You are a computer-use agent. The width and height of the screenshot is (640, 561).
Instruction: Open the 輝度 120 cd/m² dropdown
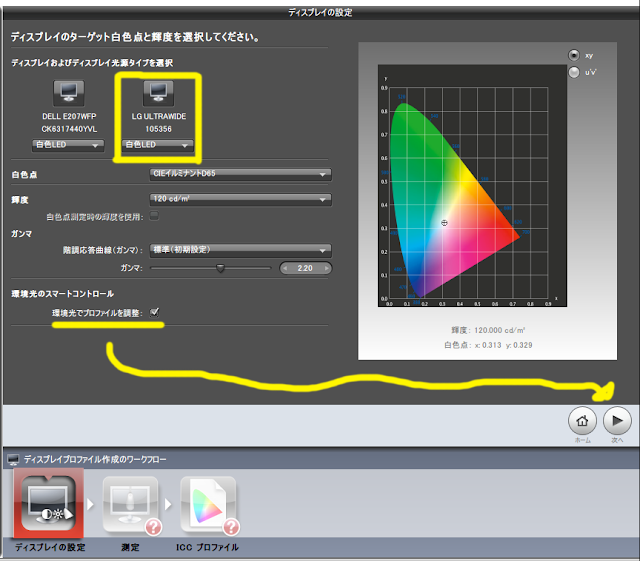tap(240, 199)
